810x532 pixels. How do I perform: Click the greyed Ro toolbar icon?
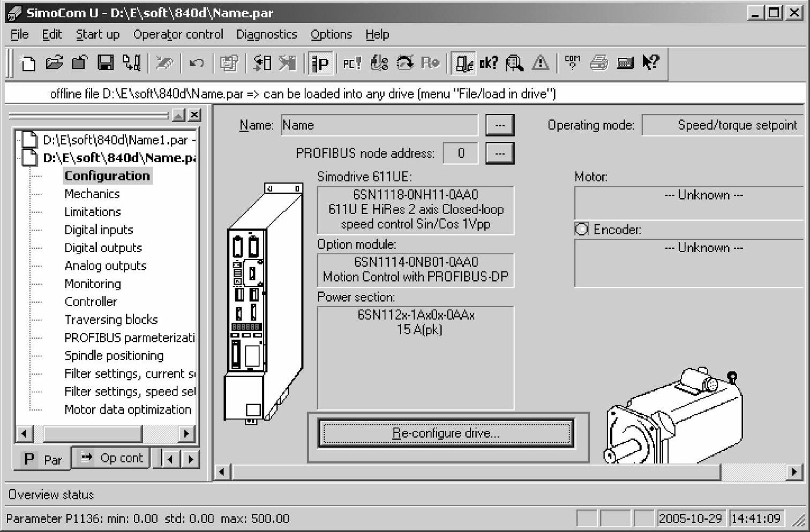pyautogui.click(x=430, y=63)
